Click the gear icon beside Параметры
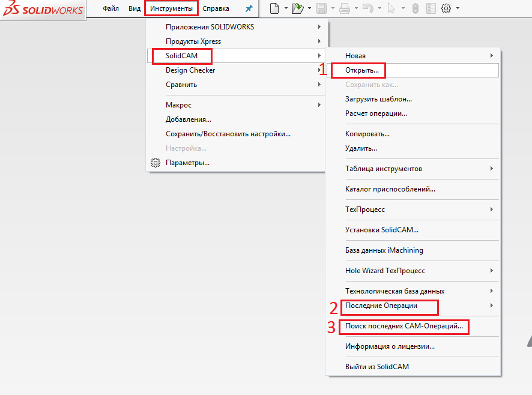 [156, 163]
